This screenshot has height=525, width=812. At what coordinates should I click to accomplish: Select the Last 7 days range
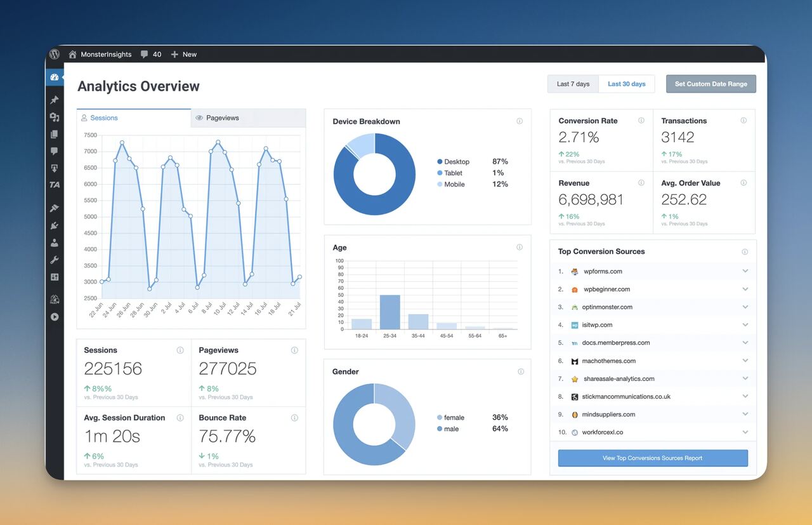573,84
